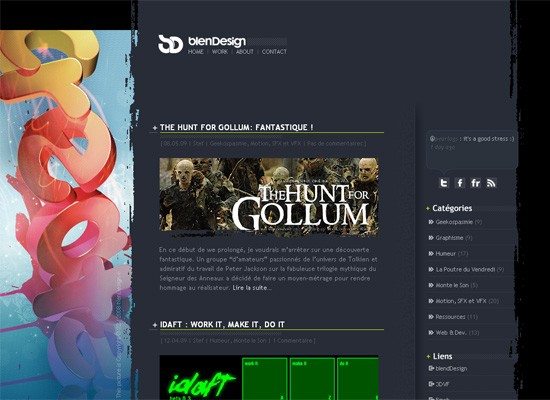This screenshot has width=550, height=400.
Task: Click the blenDesign site title text
Action: tap(217, 41)
